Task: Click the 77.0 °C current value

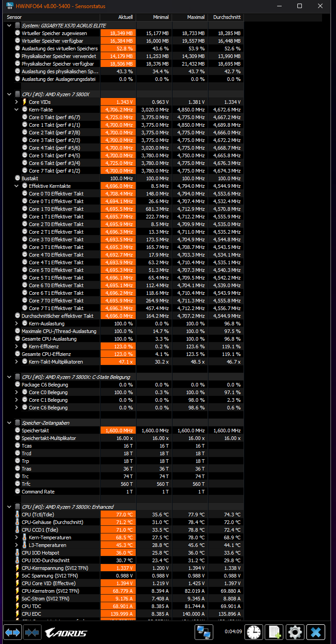Action: [118, 515]
